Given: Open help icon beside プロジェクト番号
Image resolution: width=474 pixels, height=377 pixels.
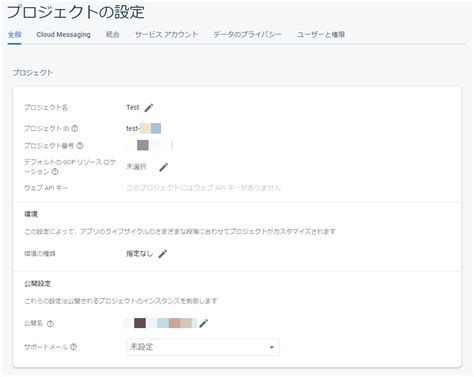Looking at the screenshot, I should 80,146.
